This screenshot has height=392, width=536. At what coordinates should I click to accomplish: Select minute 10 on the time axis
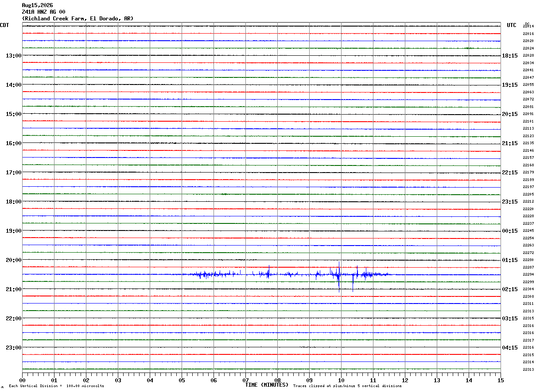tap(341, 380)
